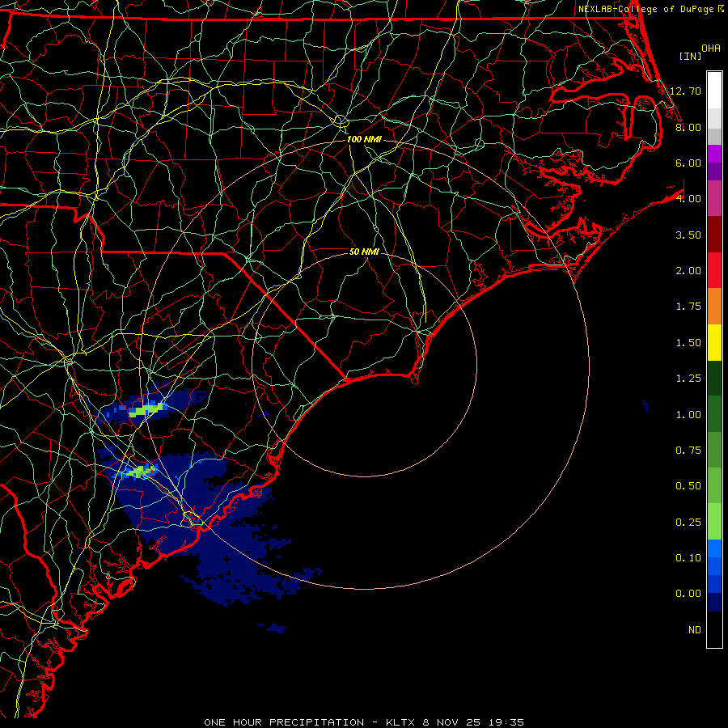Select the 0.25 legend value

click(688, 523)
